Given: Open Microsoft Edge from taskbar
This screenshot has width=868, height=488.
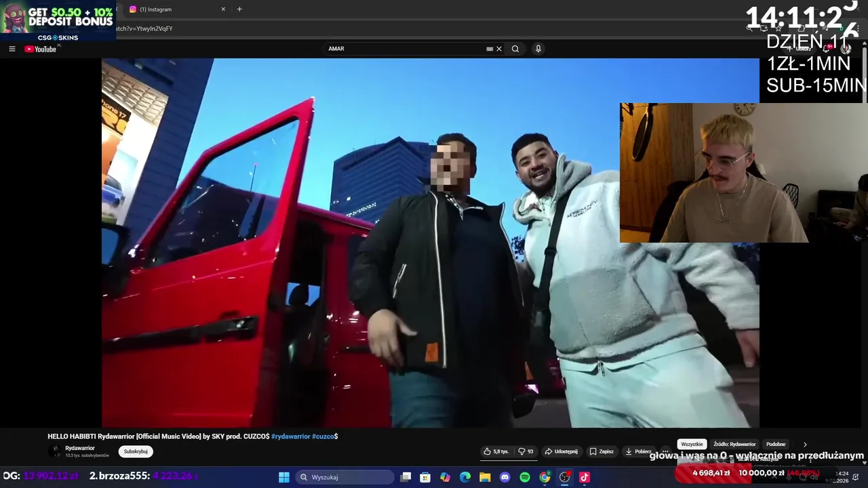Looking at the screenshot, I should tap(465, 477).
